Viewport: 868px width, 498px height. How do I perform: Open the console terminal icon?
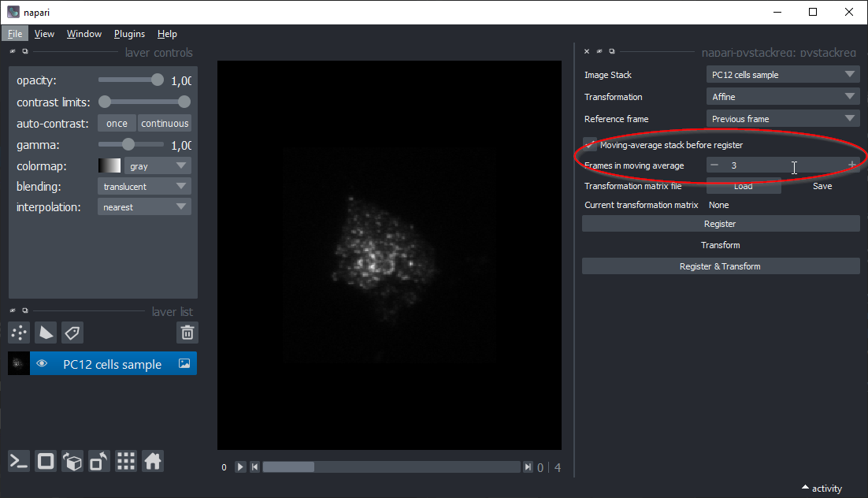pos(20,462)
